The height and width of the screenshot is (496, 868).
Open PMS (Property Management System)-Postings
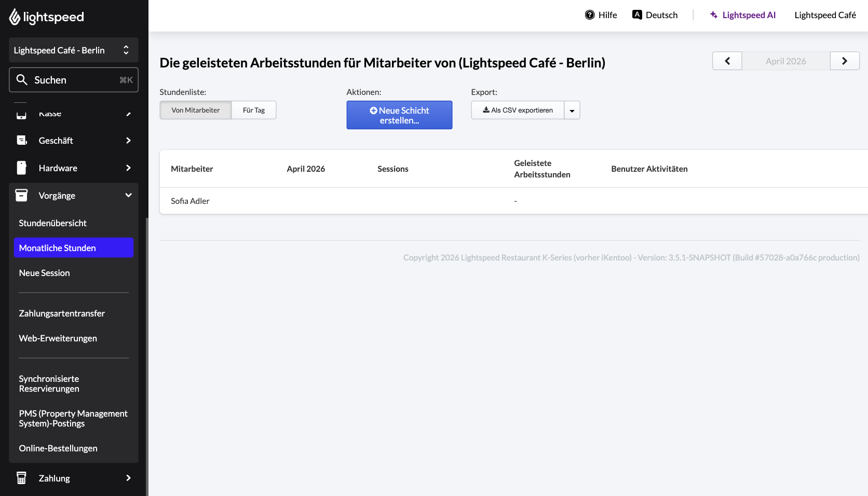click(x=74, y=419)
